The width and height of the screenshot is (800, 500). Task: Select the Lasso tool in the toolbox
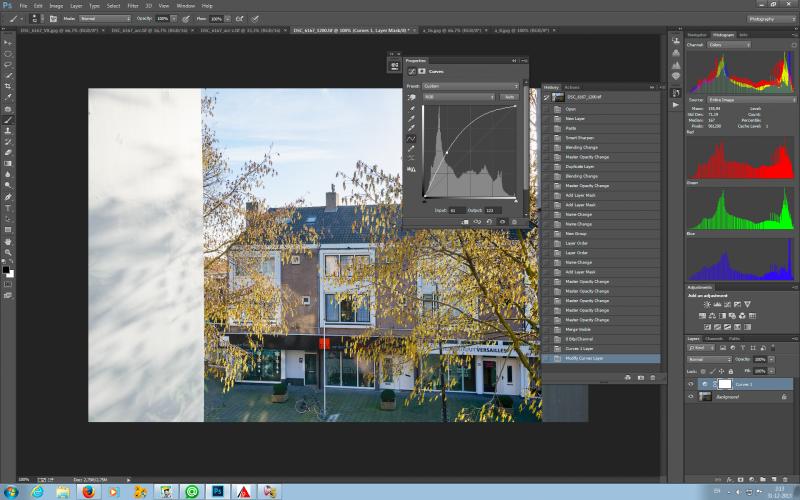click(x=8, y=65)
